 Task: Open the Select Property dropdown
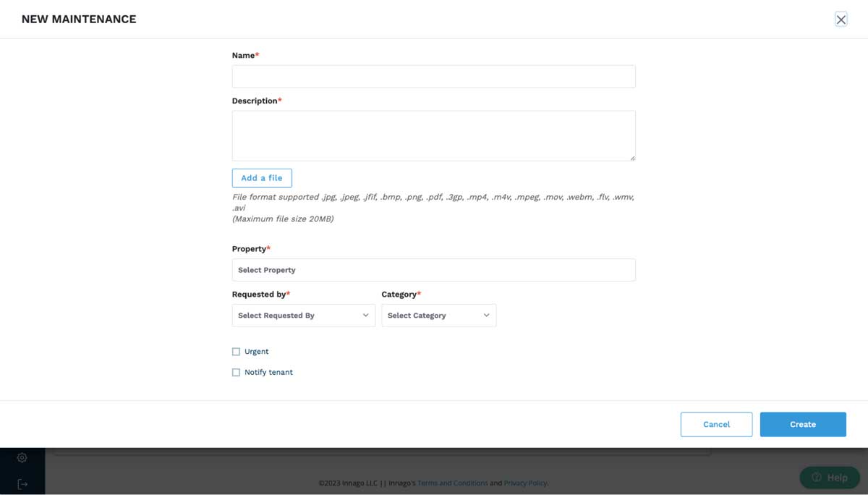click(433, 269)
